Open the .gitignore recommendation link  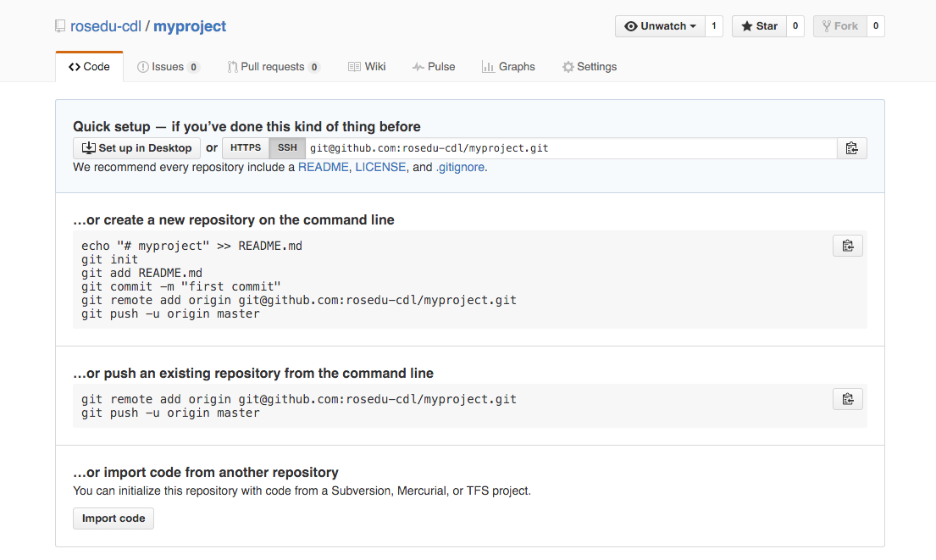coord(460,167)
